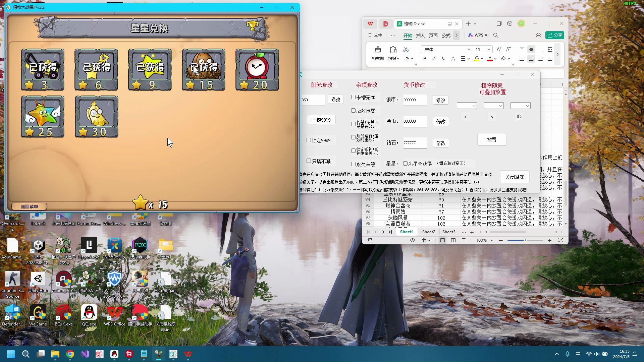Click the Bold formatting icon in WPS

click(x=425, y=59)
